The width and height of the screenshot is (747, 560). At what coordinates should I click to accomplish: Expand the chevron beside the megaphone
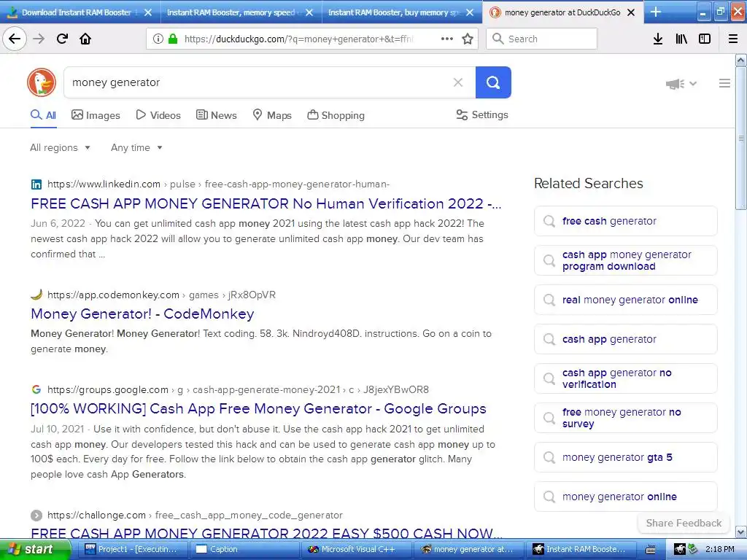[693, 84]
